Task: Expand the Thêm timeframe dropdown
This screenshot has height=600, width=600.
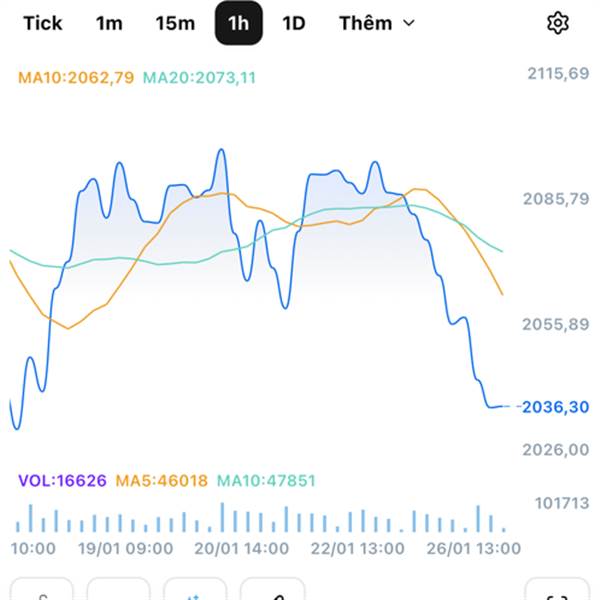Action: click(x=376, y=23)
